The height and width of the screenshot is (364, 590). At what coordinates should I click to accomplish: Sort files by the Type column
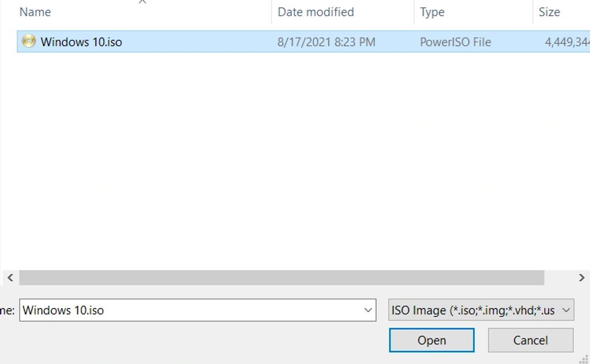click(x=432, y=12)
